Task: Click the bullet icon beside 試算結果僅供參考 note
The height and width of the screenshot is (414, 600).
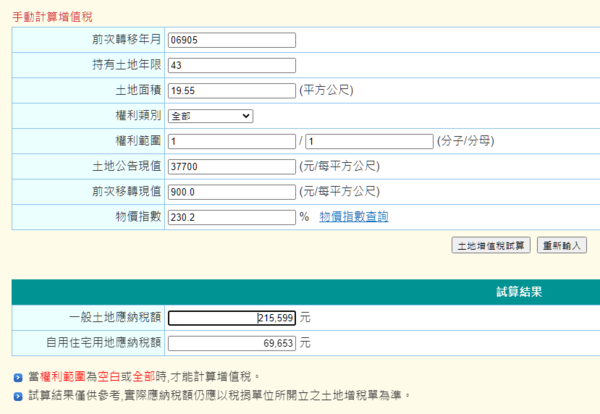Action: click(19, 396)
